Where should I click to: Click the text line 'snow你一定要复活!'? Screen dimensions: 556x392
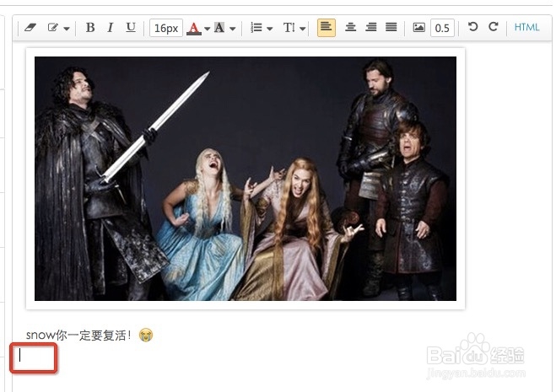[x=78, y=335]
